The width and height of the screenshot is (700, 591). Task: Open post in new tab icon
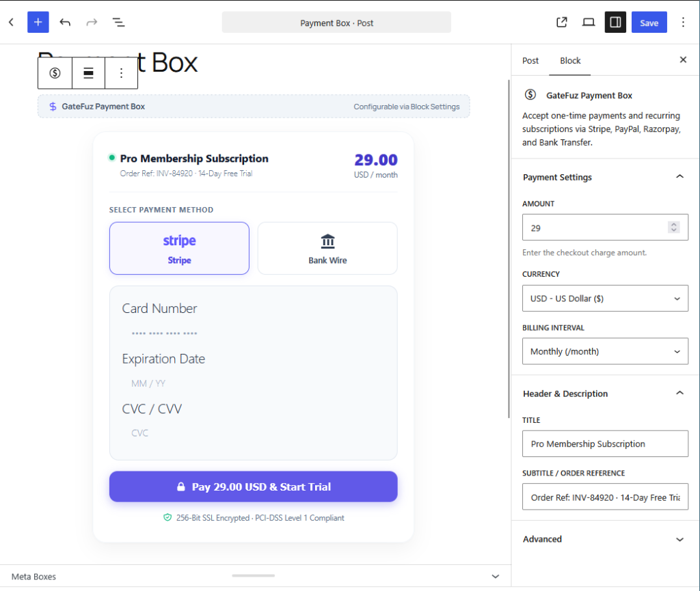point(562,23)
